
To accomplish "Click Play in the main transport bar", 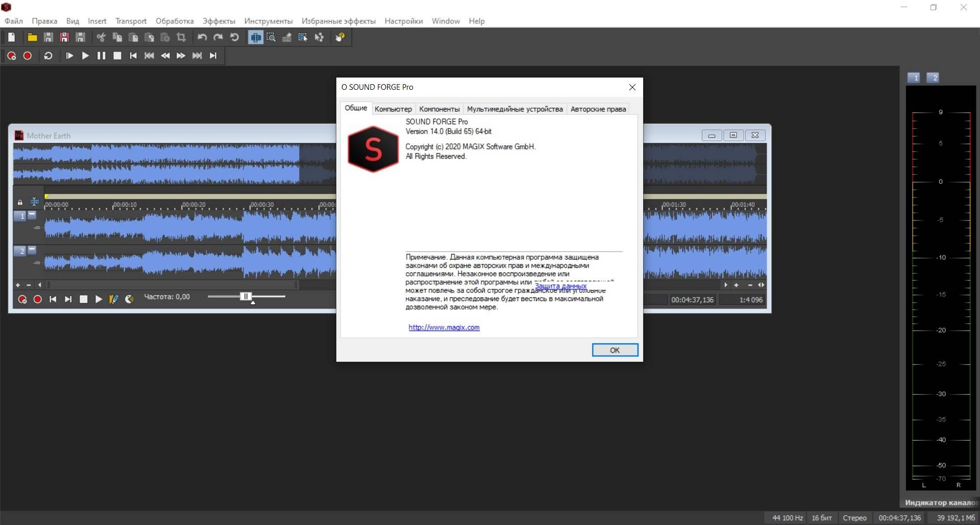I will 85,56.
